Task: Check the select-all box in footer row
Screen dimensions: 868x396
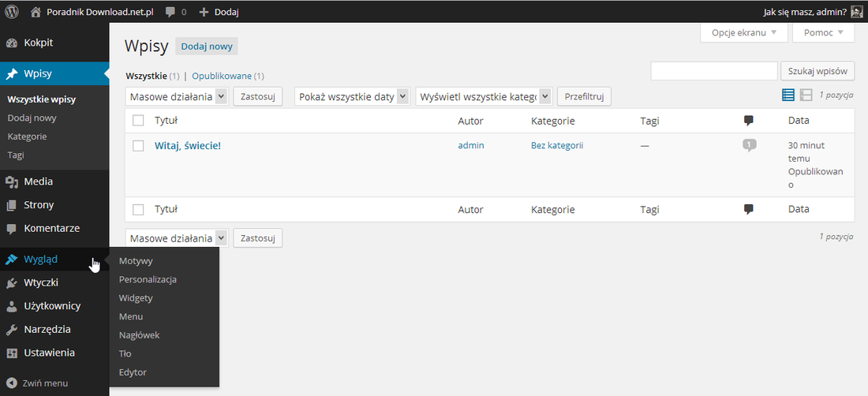Action: pos(138,210)
